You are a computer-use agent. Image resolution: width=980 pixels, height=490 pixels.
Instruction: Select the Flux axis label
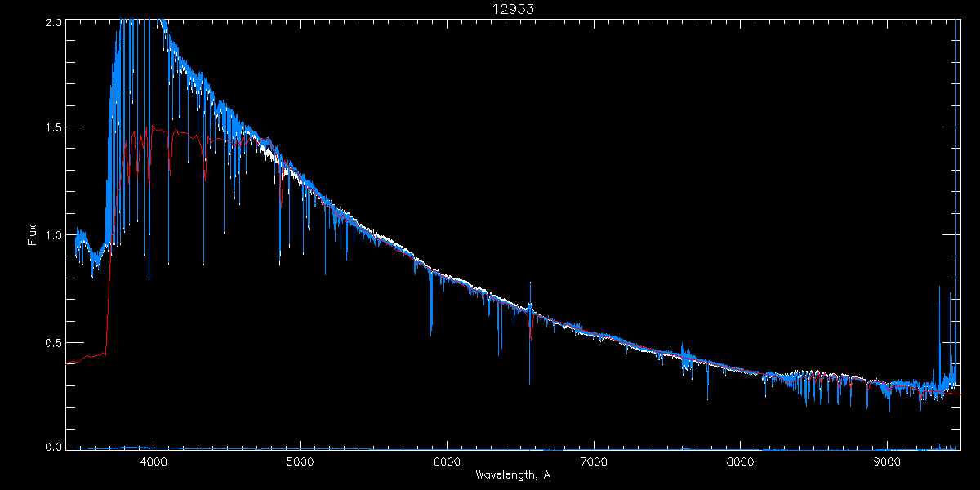[33, 235]
